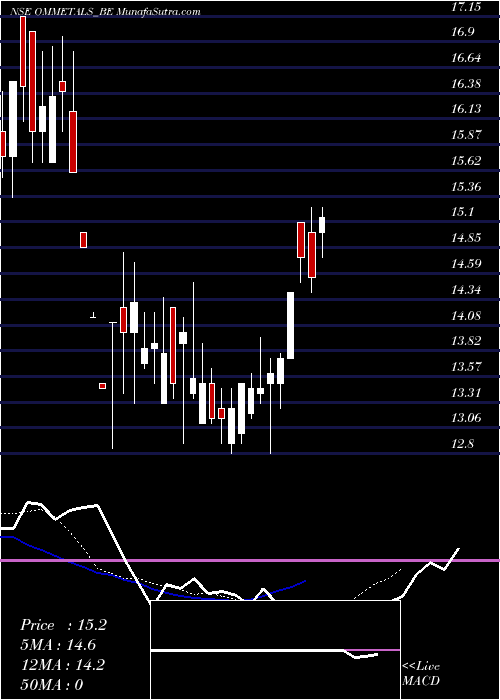Image resolution: width=500 pixels, height=700 pixels.
Task: Click the 15.36 price axis label
Action: 466,187
